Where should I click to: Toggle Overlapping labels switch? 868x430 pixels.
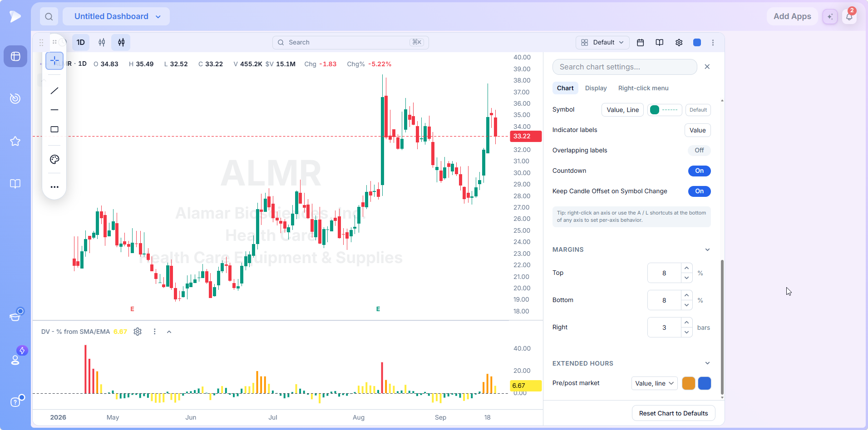pos(699,150)
